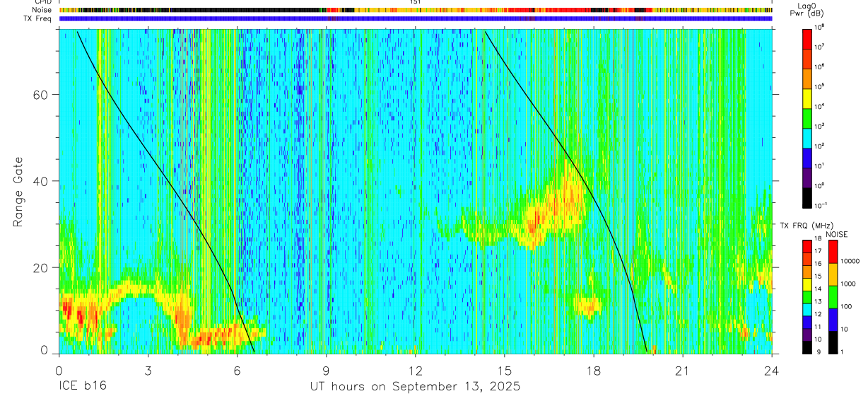Click the '100' label on NOISE scale
This screenshot has height=401, width=868.
click(x=846, y=307)
